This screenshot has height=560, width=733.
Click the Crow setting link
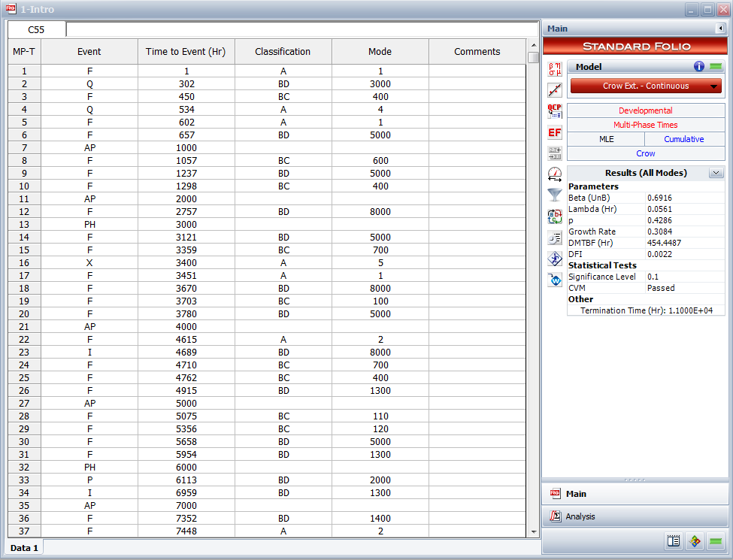646,153
